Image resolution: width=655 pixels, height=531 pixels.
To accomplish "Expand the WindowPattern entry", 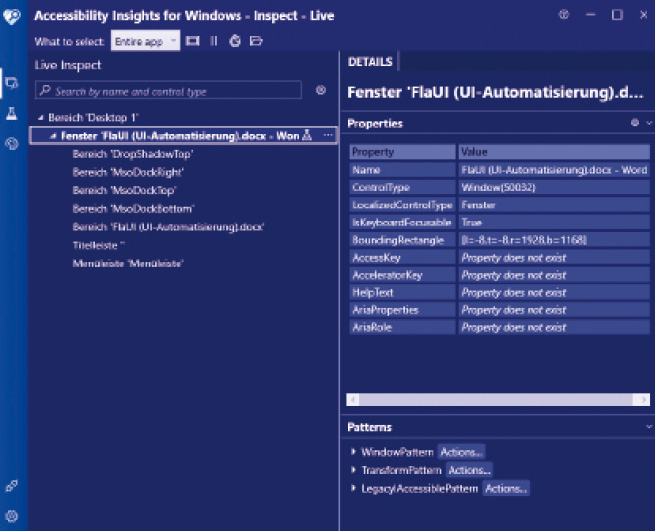I will tap(353, 452).
